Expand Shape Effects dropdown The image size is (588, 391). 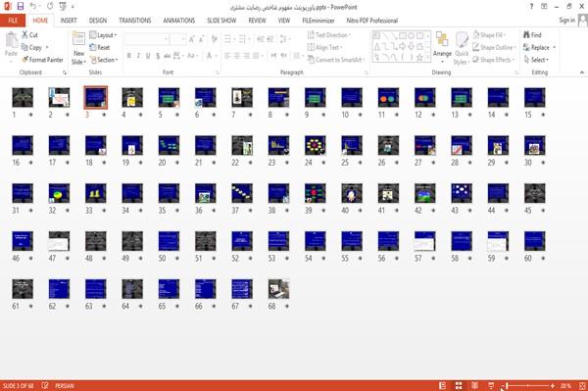[493, 60]
